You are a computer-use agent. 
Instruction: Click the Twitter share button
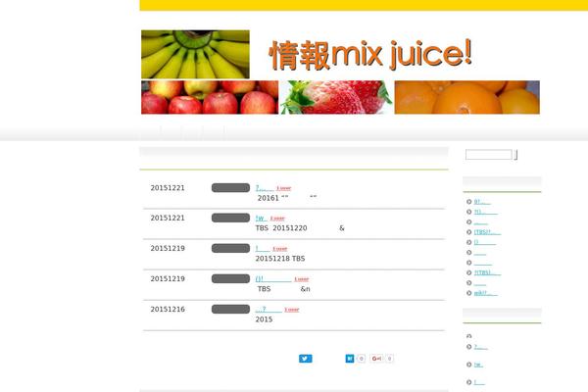pyautogui.click(x=305, y=359)
